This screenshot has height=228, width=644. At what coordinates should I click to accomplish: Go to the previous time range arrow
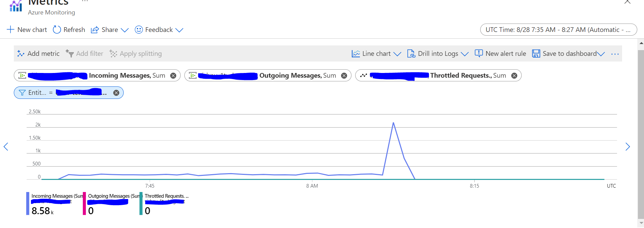(x=6, y=147)
